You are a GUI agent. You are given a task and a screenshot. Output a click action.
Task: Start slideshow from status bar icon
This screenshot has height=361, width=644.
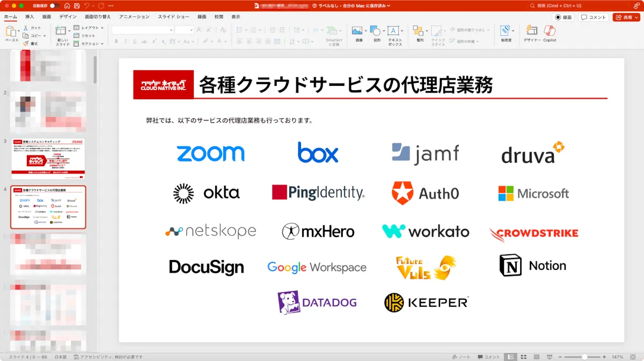550,357
